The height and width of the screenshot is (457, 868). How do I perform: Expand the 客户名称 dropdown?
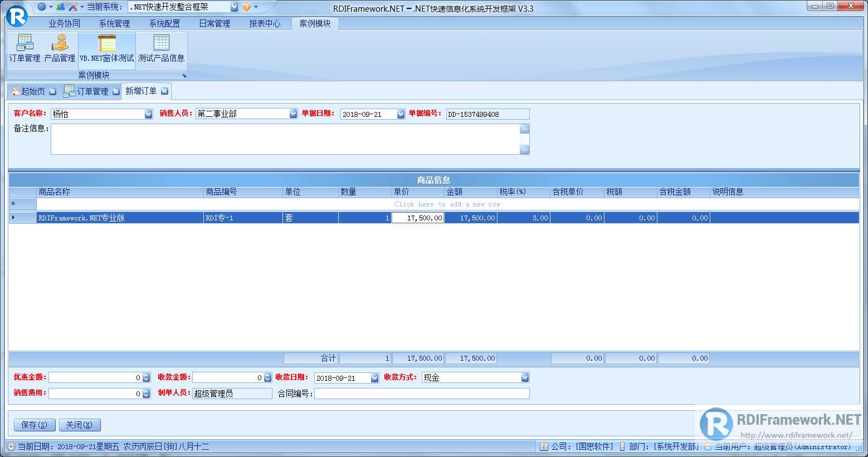click(x=148, y=114)
